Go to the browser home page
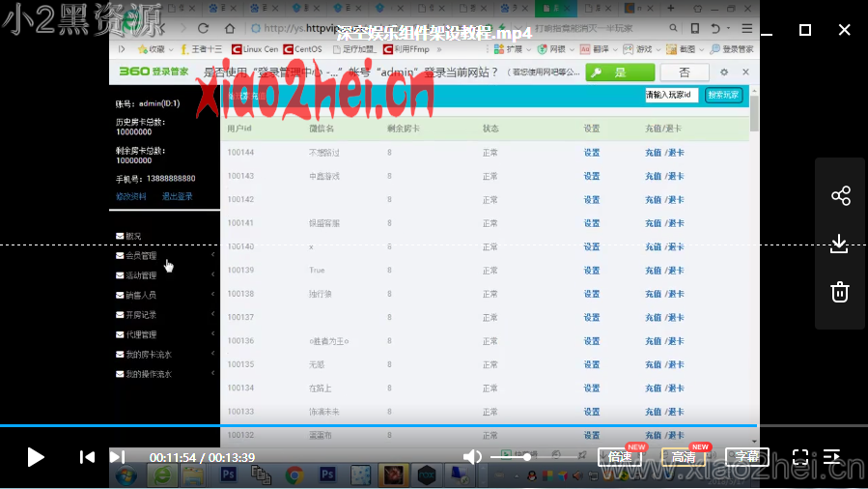Viewport: 868px width, 489px height. pyautogui.click(x=230, y=28)
